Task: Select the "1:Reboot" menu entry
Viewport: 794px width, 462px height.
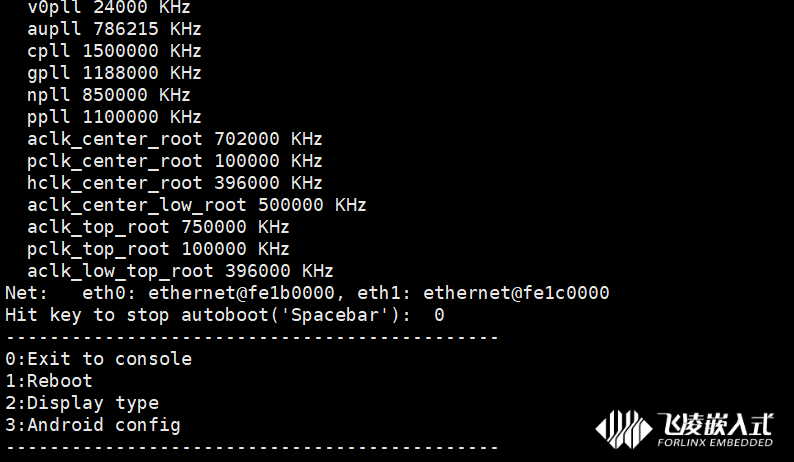Action: 48,381
